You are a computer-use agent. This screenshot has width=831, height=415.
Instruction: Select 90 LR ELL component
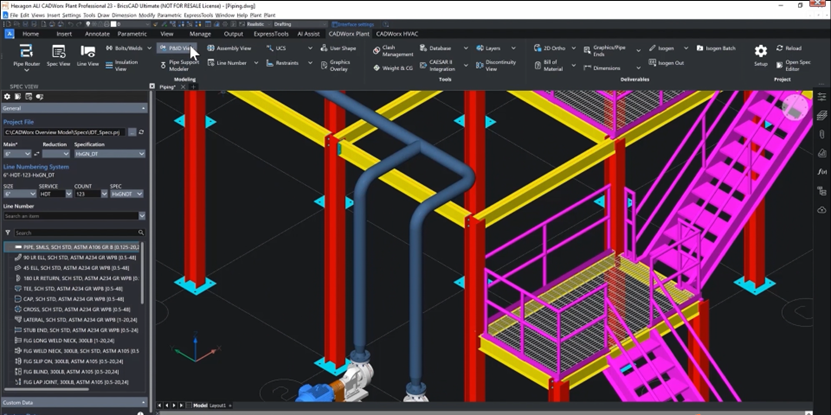(76, 257)
